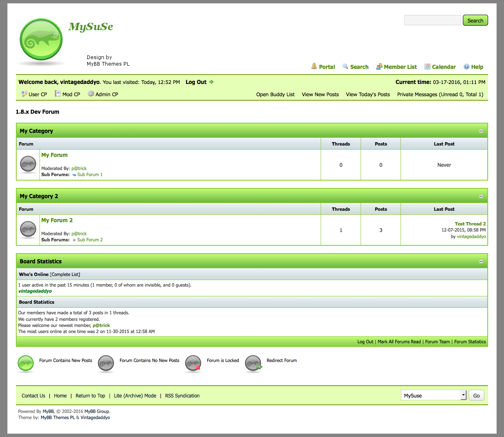
Task: Go to the Search page
Action: coord(359,67)
